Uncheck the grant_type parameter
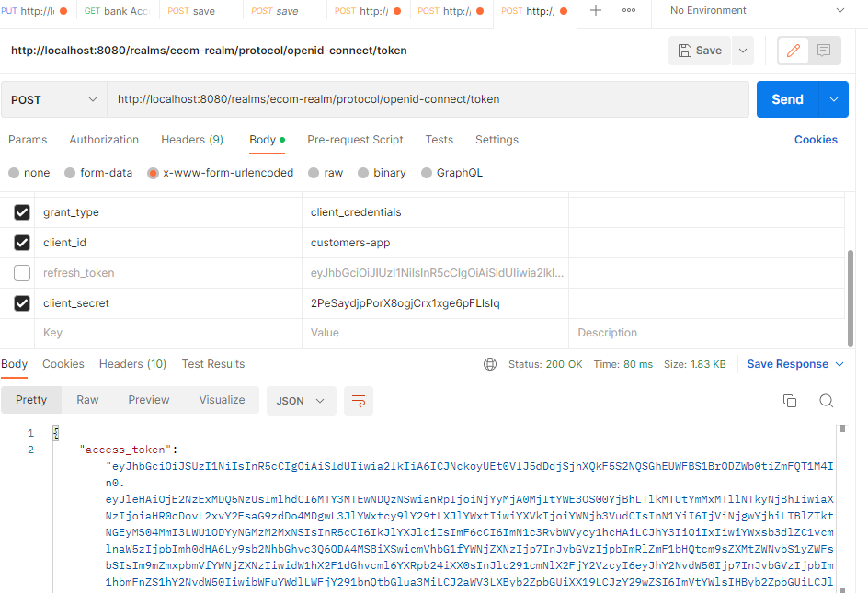 pos(23,211)
